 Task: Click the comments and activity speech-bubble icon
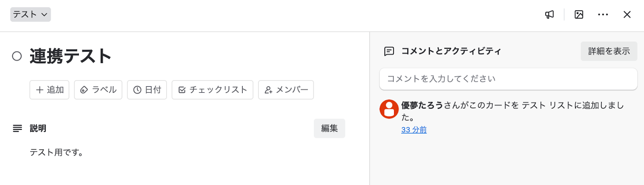389,51
